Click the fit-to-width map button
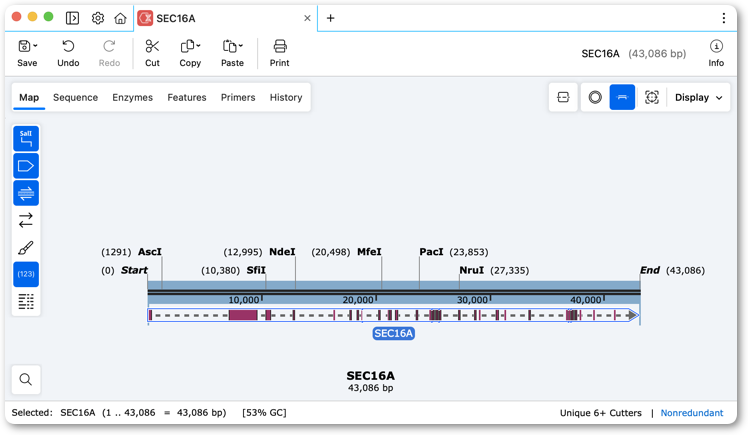The image size is (748, 435). (563, 97)
